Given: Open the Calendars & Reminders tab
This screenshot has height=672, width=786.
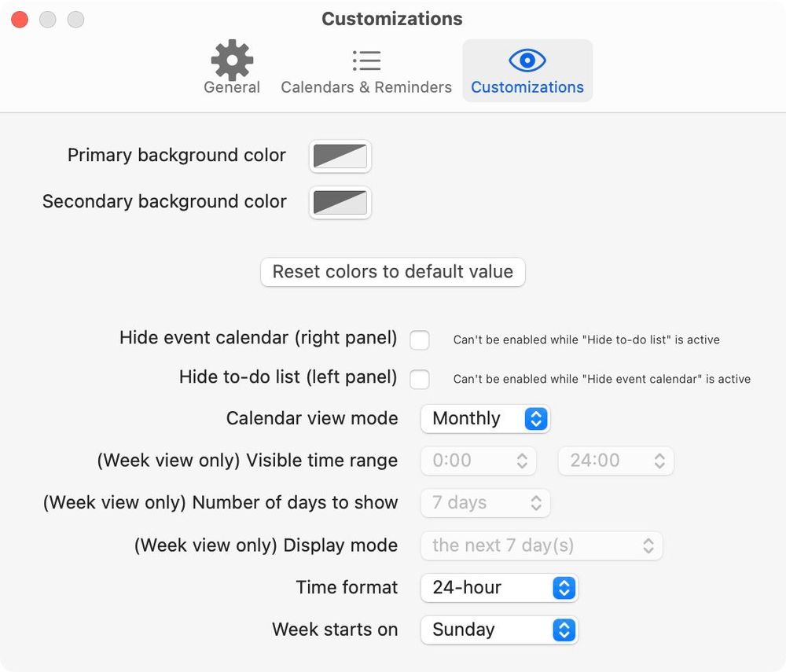Looking at the screenshot, I should pyautogui.click(x=366, y=69).
